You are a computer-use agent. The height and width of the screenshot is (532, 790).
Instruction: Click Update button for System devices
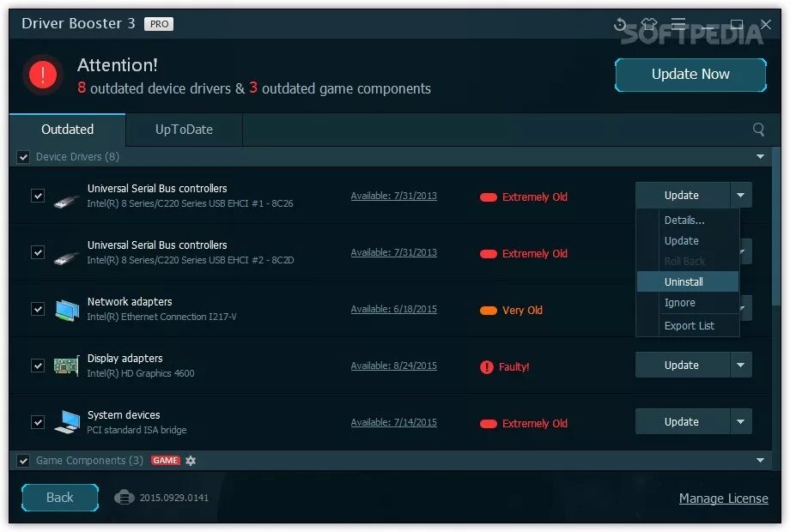click(682, 422)
